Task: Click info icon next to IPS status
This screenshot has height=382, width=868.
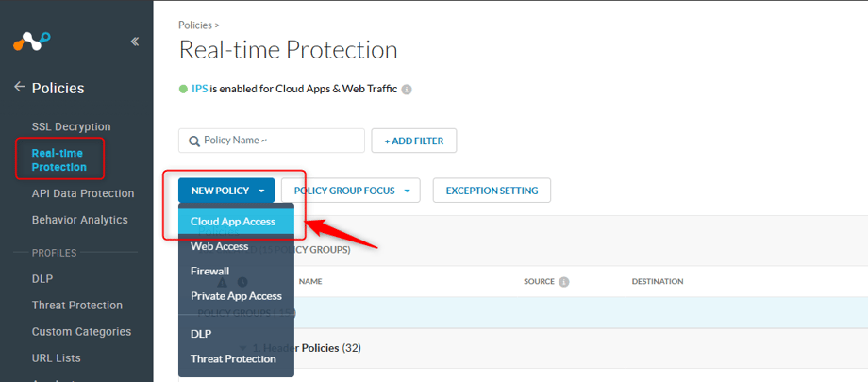Action: coord(407,90)
